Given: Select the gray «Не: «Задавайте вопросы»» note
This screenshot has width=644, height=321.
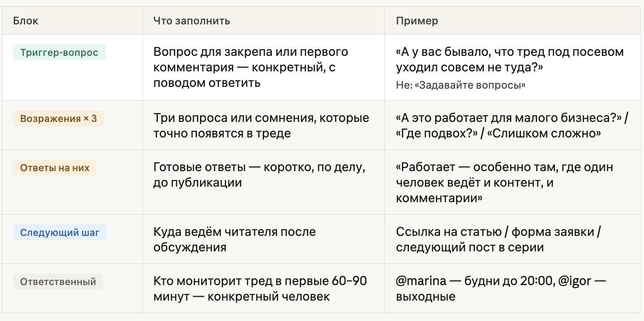Looking at the screenshot, I should 460,85.
